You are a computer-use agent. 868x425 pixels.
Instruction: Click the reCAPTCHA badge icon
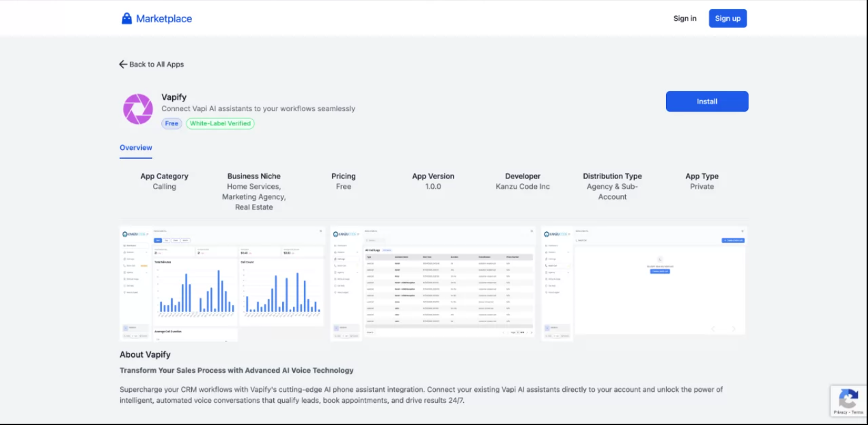848,397
